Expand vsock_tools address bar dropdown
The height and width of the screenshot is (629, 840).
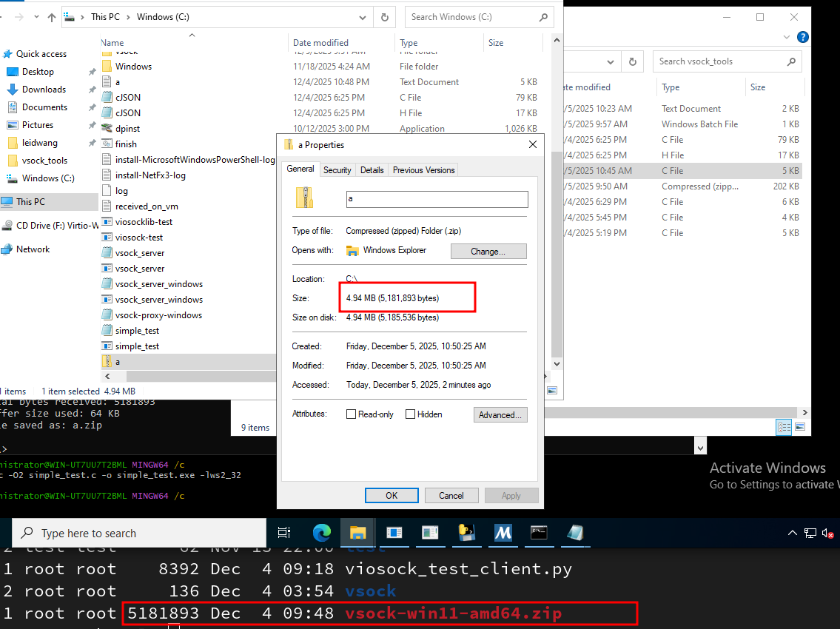(610, 62)
